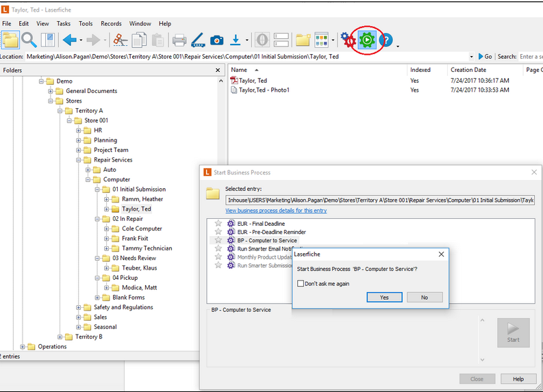Decline with the No button

(x=425, y=297)
